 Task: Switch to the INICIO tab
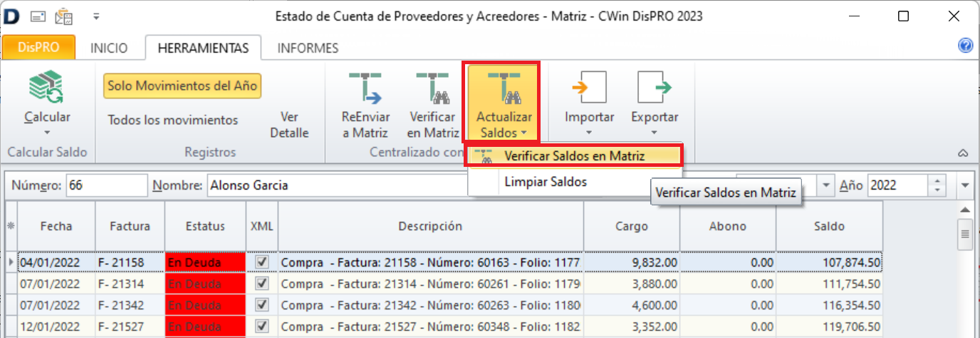[109, 48]
